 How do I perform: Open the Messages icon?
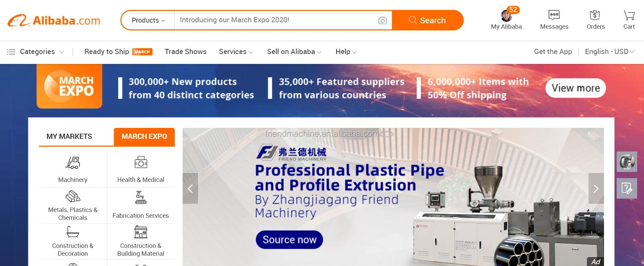click(554, 15)
